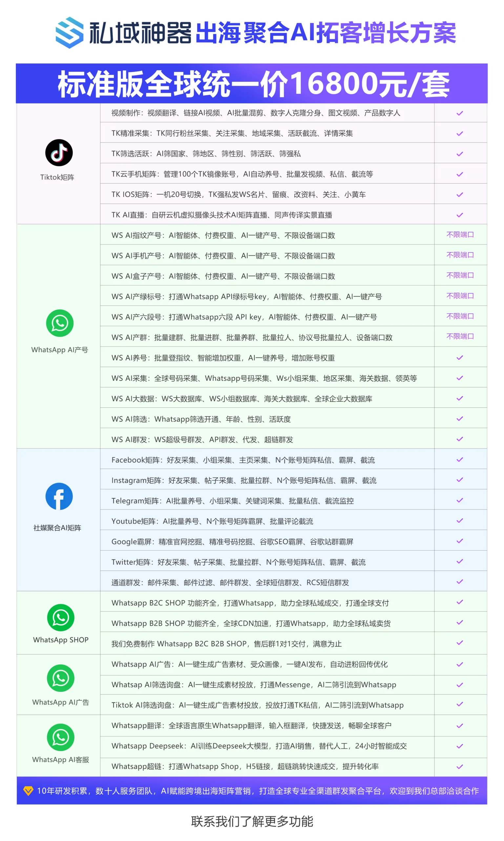Click the Telegram矩阵 feature row text
Viewport: 504px width, 841px height.
click(232, 501)
